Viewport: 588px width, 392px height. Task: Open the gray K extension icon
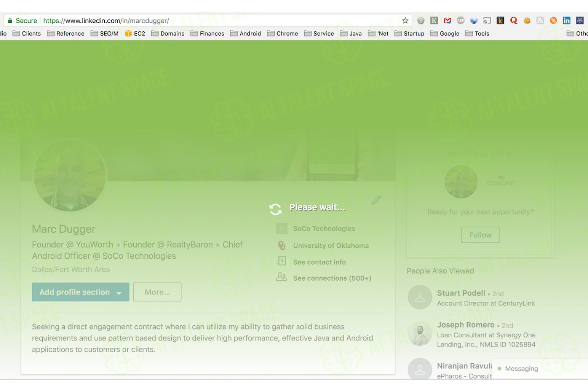(x=434, y=20)
